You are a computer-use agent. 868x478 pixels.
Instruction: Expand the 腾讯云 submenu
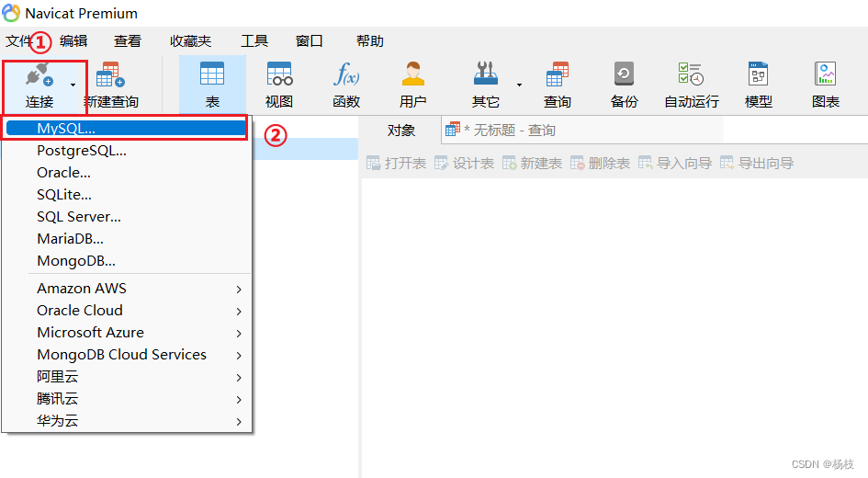[x=126, y=399]
